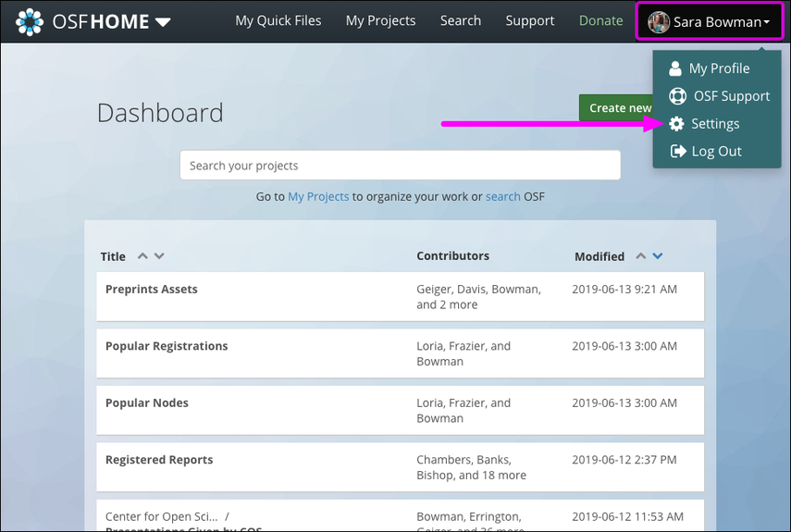This screenshot has width=791, height=532.
Task: Open the Preprints Assets project
Action: 152,290
